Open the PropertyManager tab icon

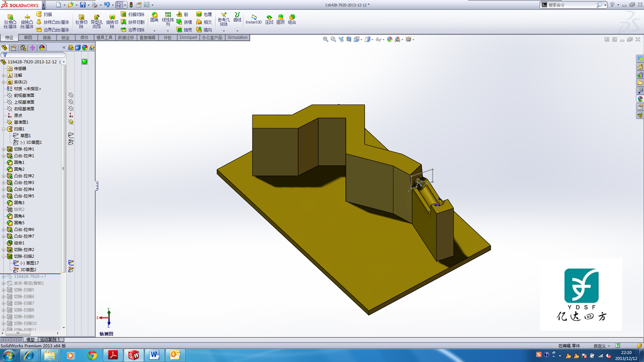point(14,48)
